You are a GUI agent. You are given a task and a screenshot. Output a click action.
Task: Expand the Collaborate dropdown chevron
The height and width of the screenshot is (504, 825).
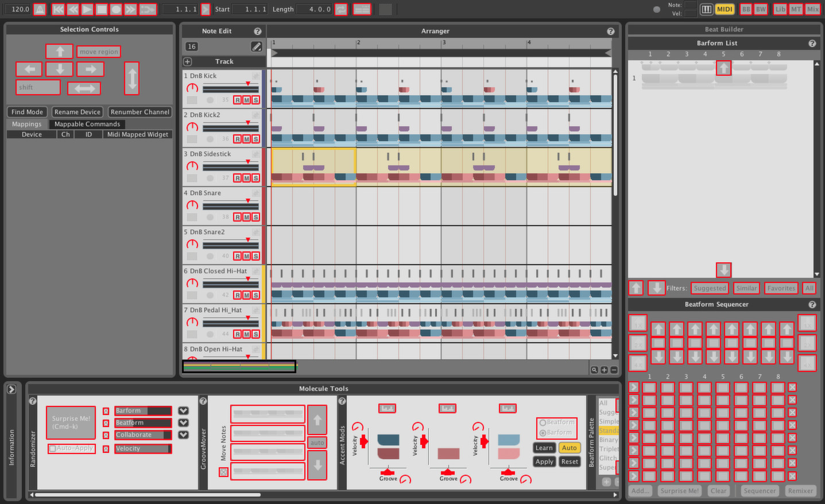(183, 435)
